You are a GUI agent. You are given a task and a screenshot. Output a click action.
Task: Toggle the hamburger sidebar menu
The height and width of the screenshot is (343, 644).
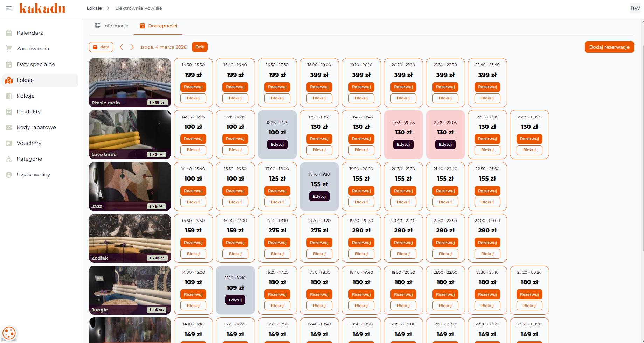pos(9,8)
